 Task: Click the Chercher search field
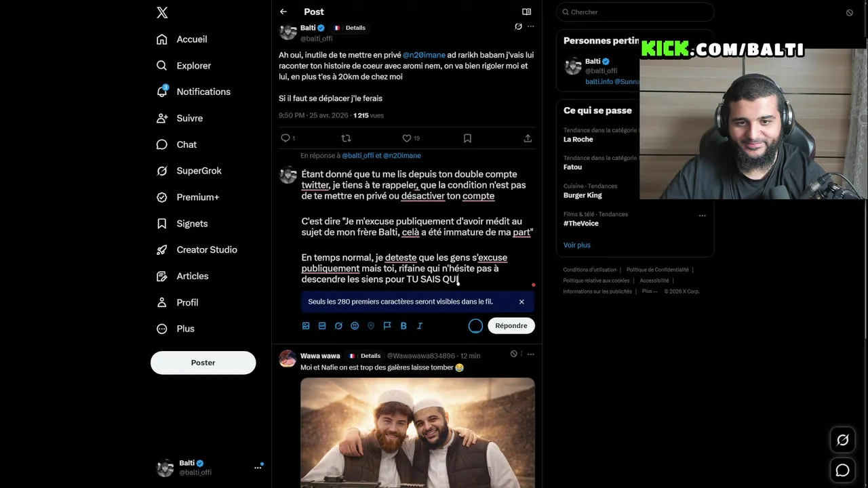[x=635, y=12]
